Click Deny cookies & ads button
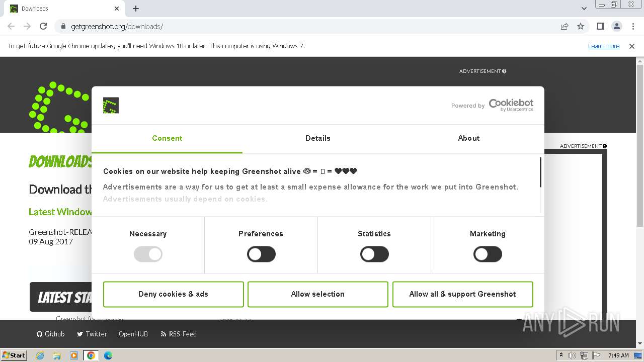Screen dimensions: 644x362 pyautogui.click(x=173, y=294)
